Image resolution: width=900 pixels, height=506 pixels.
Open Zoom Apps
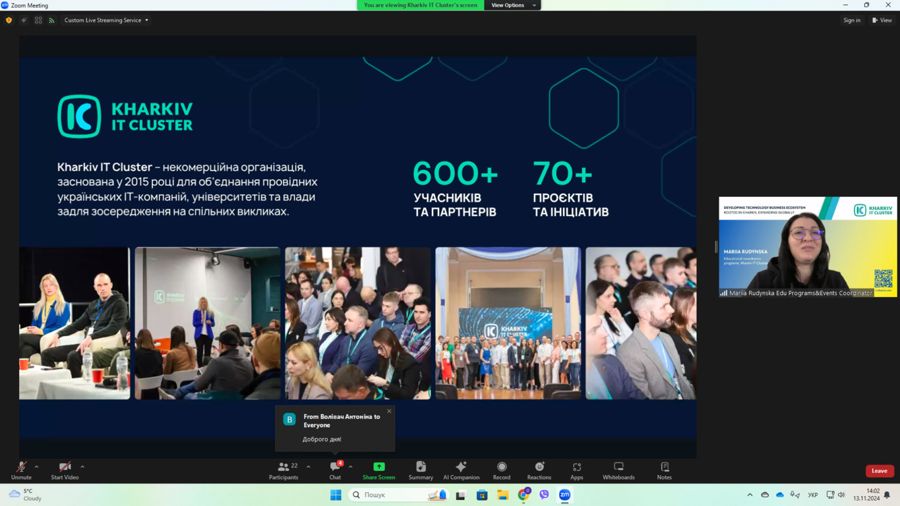point(577,470)
